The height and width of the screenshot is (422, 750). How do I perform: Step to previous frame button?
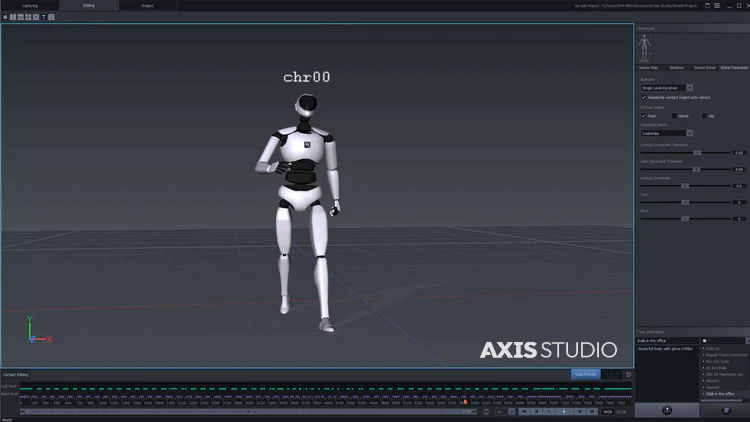coord(537,411)
